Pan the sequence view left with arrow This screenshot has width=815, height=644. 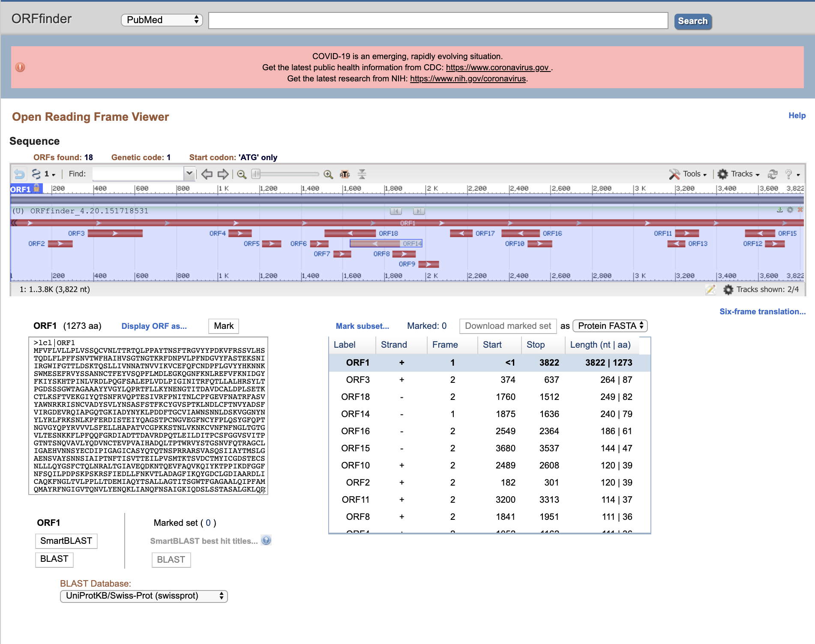207,174
